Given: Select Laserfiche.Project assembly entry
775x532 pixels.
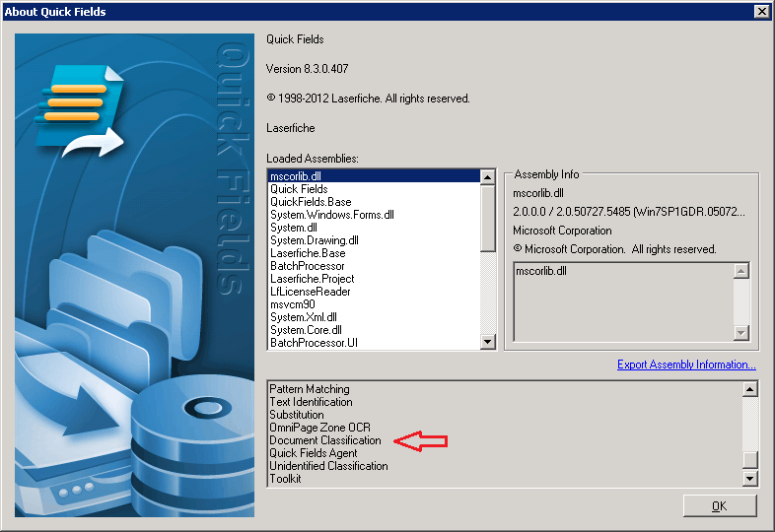Looking at the screenshot, I should click(374, 279).
